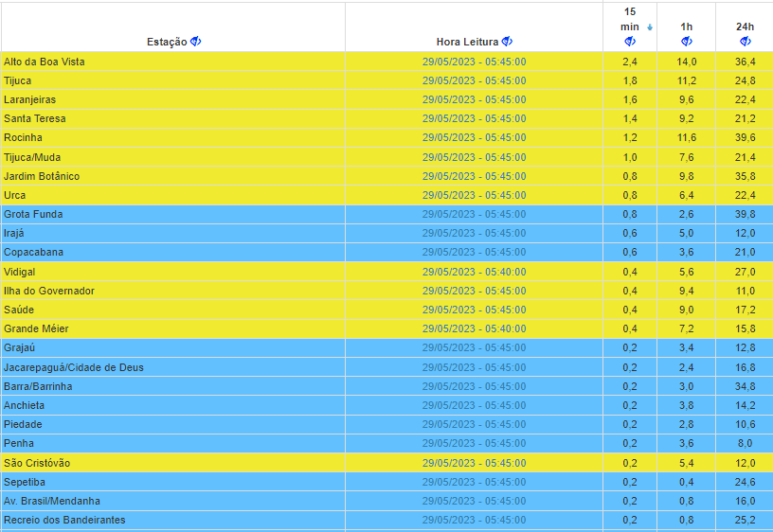Image resolution: width=773 pixels, height=532 pixels.
Task: Select the Tijuca station row name
Action: (x=18, y=80)
